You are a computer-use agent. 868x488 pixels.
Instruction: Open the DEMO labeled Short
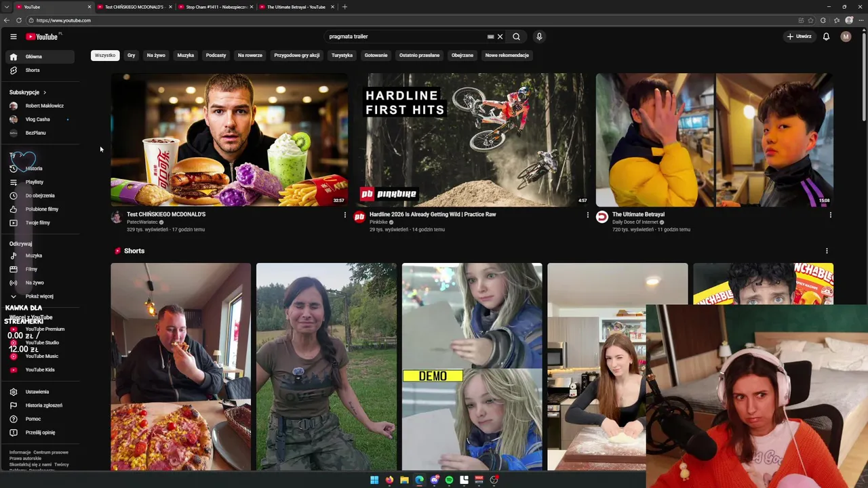point(472,367)
